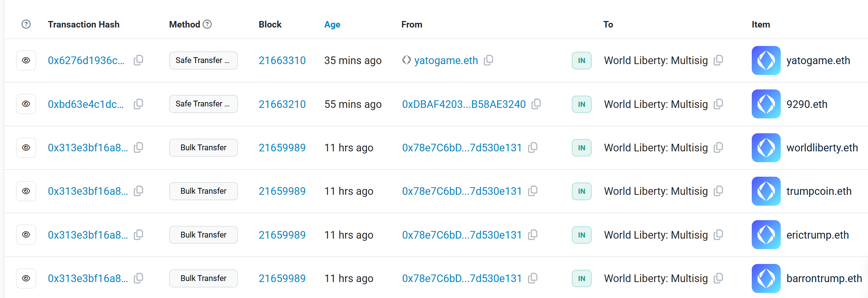The height and width of the screenshot is (298, 868).
Task: Toggle preview eye for the barrontrump.eth transaction
Action: pos(26,278)
